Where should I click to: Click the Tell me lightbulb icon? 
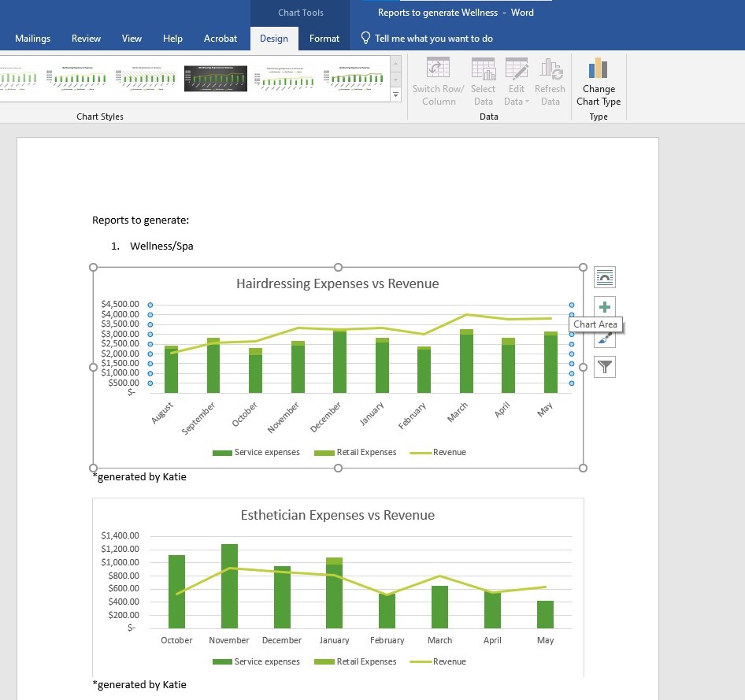(x=365, y=38)
